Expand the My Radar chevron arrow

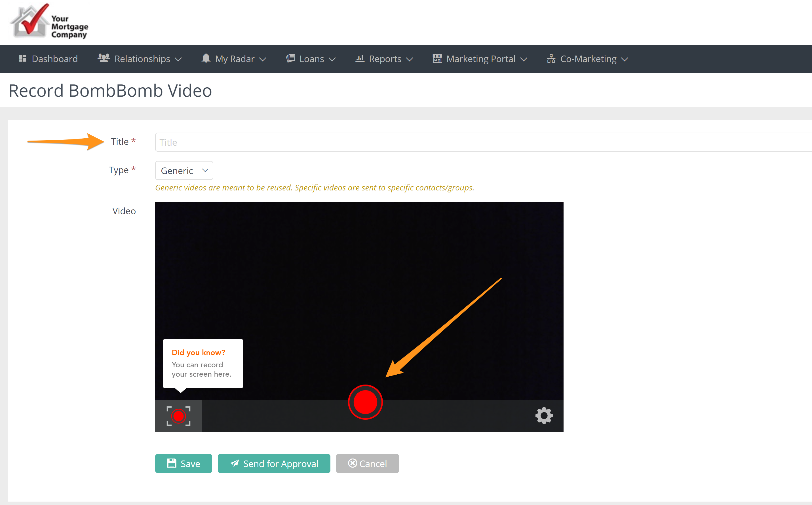(x=263, y=60)
